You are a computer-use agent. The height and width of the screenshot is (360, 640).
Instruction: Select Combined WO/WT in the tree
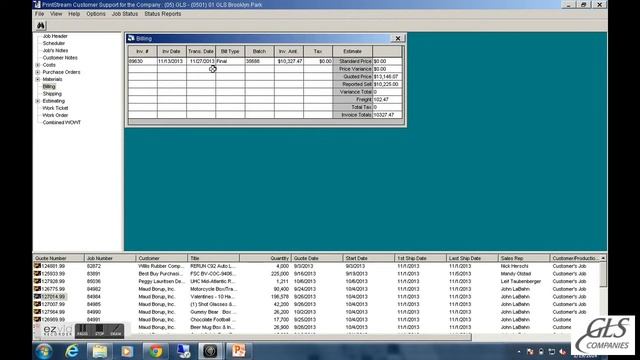(62, 122)
